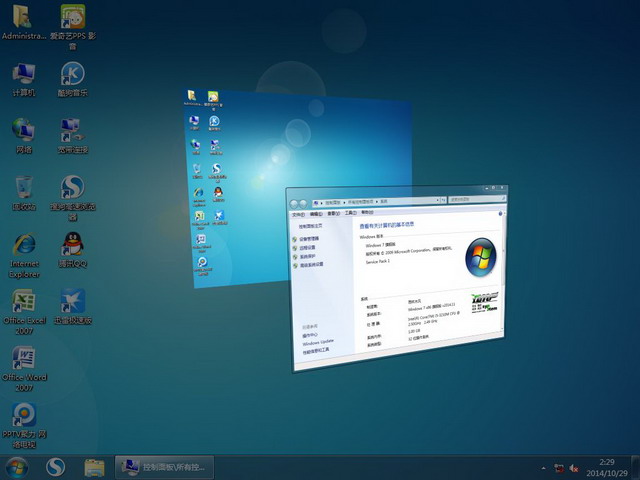Click the Windows Start orb
Image resolution: width=640 pixels, height=480 pixels.
[x=17, y=466]
